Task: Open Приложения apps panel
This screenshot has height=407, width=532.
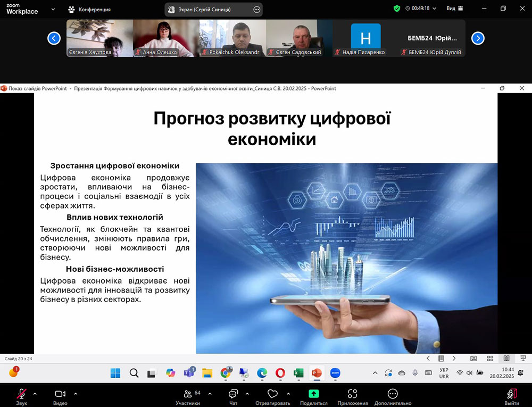Action: pos(352,394)
